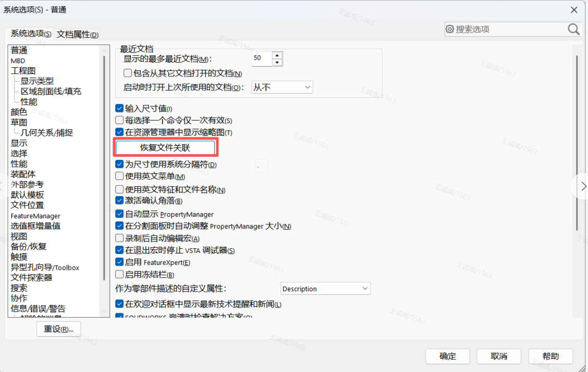Viewport: 588px width, 372px height.
Task: Open 帮助 button
Action: [x=551, y=356]
